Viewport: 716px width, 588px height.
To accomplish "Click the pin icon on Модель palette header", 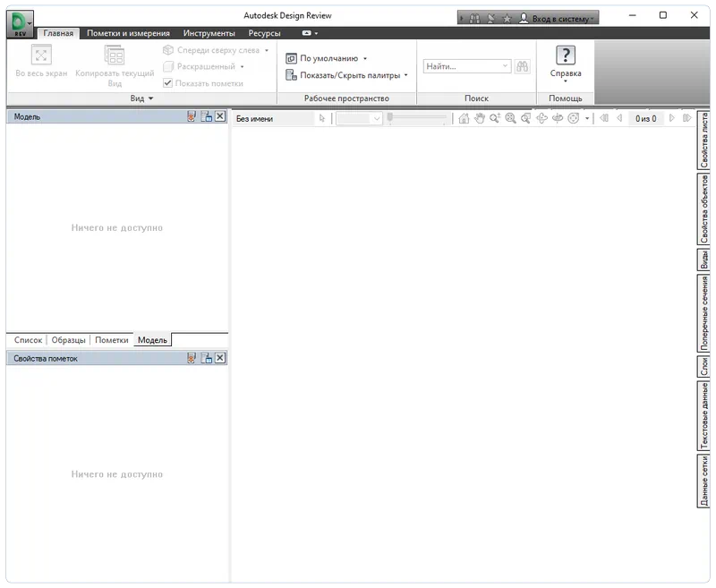I will pos(192,116).
